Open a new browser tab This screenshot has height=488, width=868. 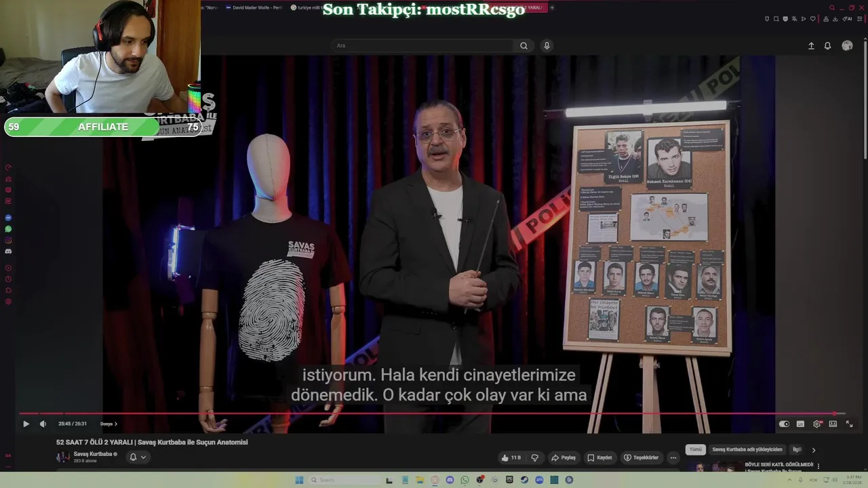pos(552,7)
